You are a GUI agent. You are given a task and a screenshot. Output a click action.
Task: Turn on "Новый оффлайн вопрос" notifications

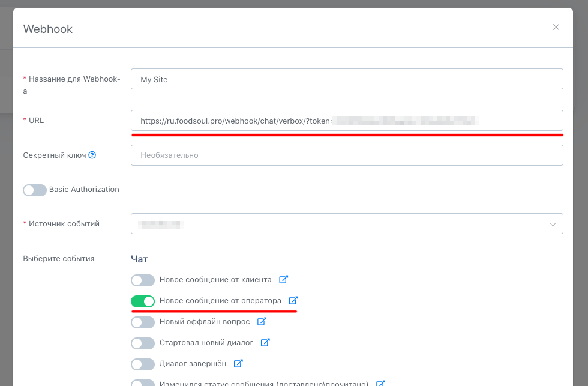pos(143,321)
